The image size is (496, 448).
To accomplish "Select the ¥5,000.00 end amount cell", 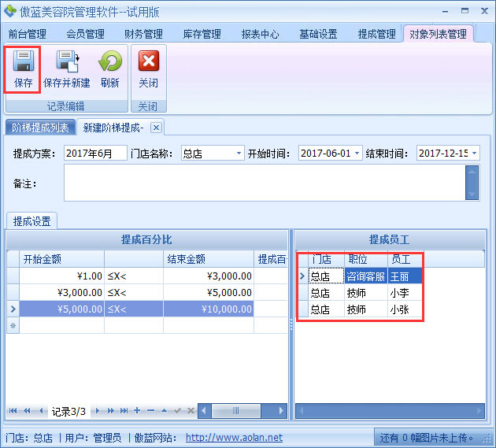I will (x=209, y=292).
